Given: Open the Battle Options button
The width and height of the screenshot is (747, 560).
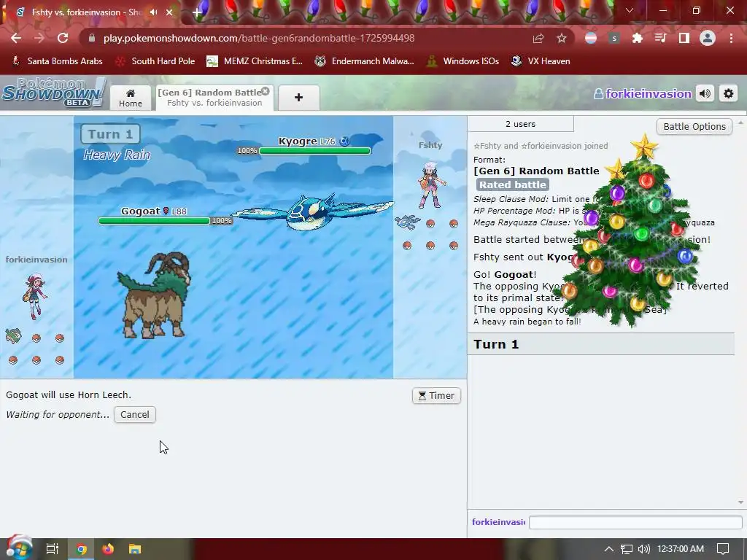Looking at the screenshot, I should (694, 127).
